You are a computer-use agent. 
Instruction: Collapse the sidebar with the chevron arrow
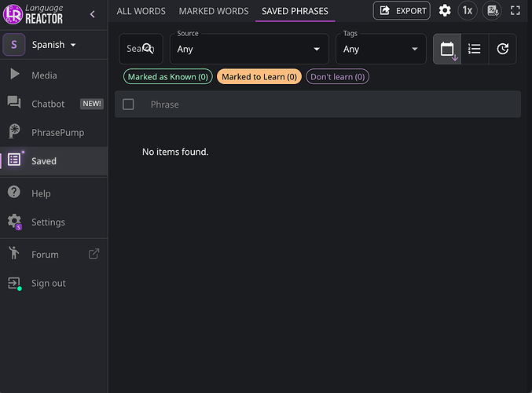click(x=92, y=14)
